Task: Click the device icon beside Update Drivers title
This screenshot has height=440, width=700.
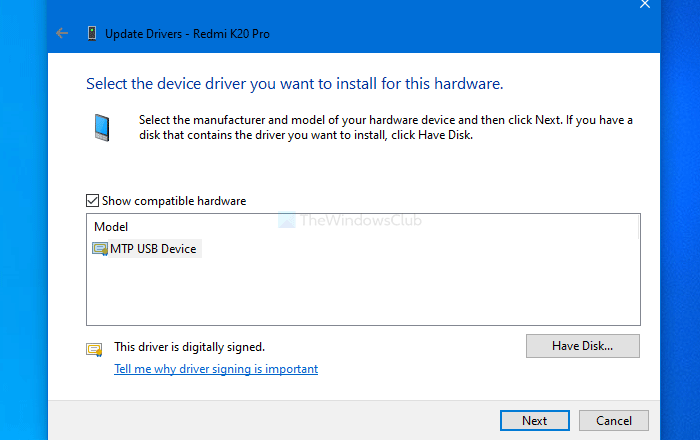Action: [91, 33]
